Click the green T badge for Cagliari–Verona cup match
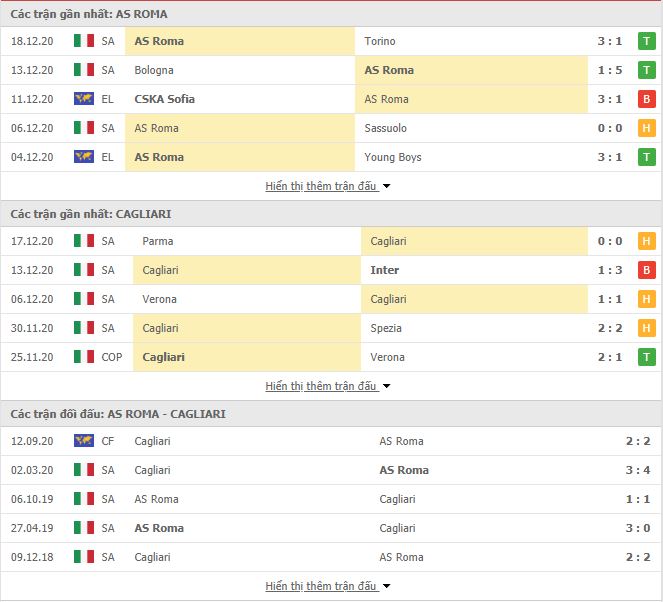The width and height of the screenshot is (663, 602). pos(647,357)
